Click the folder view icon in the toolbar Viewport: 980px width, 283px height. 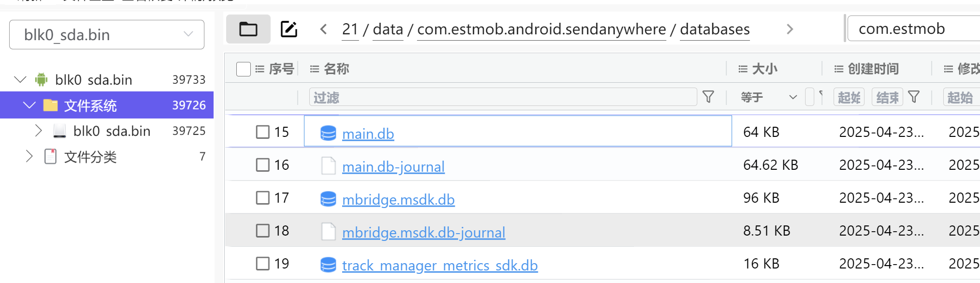(x=248, y=30)
